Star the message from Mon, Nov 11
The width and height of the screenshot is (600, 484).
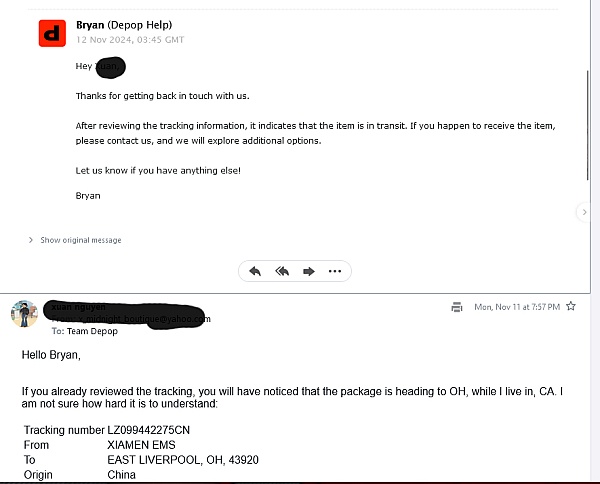click(x=571, y=306)
